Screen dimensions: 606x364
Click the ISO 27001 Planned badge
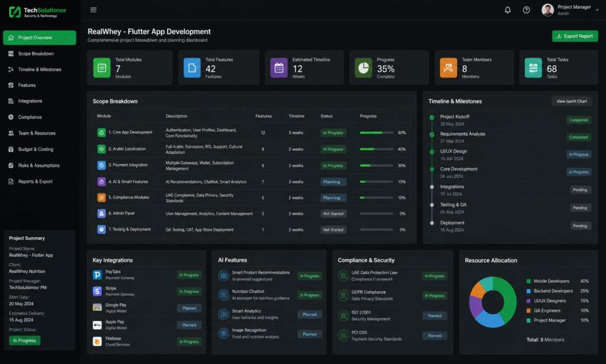click(x=434, y=315)
